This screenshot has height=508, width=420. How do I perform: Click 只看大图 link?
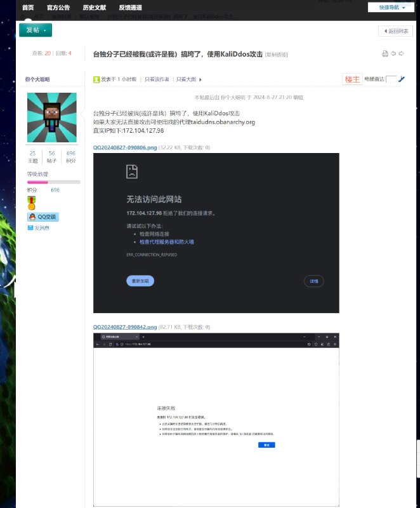(186, 79)
